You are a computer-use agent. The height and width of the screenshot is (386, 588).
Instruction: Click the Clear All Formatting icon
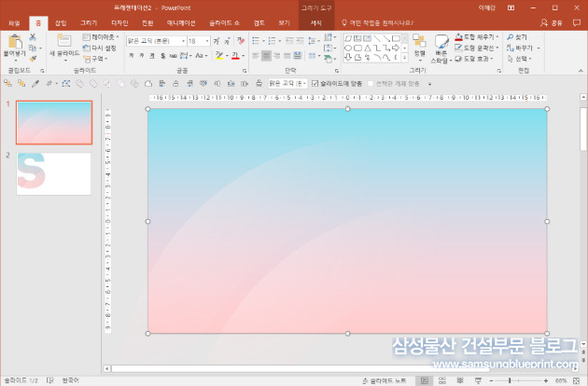241,40
